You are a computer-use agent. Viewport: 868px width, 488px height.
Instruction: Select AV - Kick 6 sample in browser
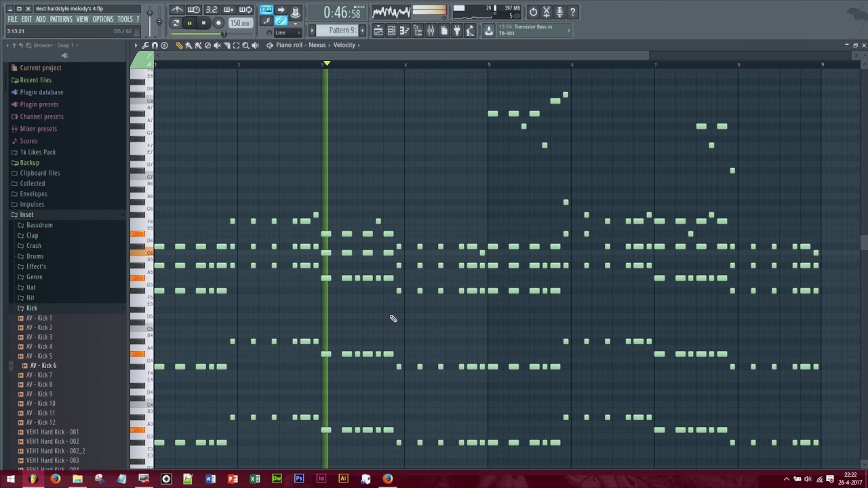(x=43, y=365)
